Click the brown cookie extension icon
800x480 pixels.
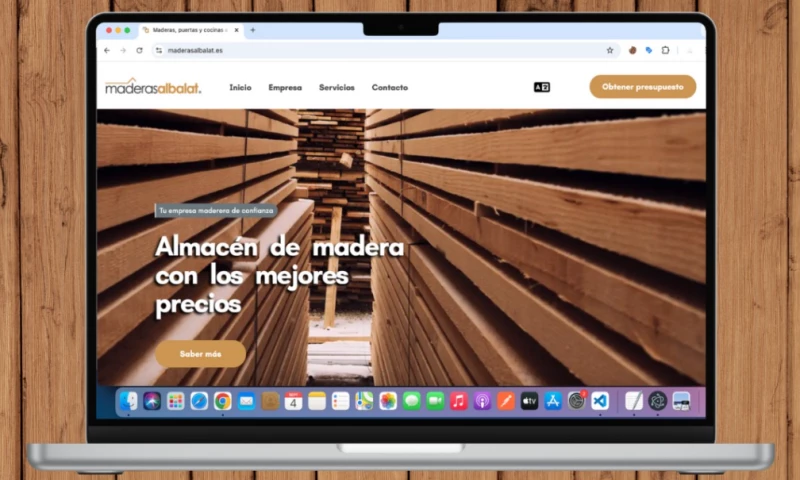633,50
